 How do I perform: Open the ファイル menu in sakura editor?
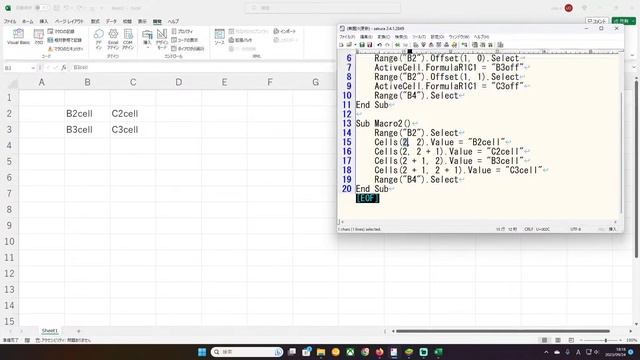(347, 37)
